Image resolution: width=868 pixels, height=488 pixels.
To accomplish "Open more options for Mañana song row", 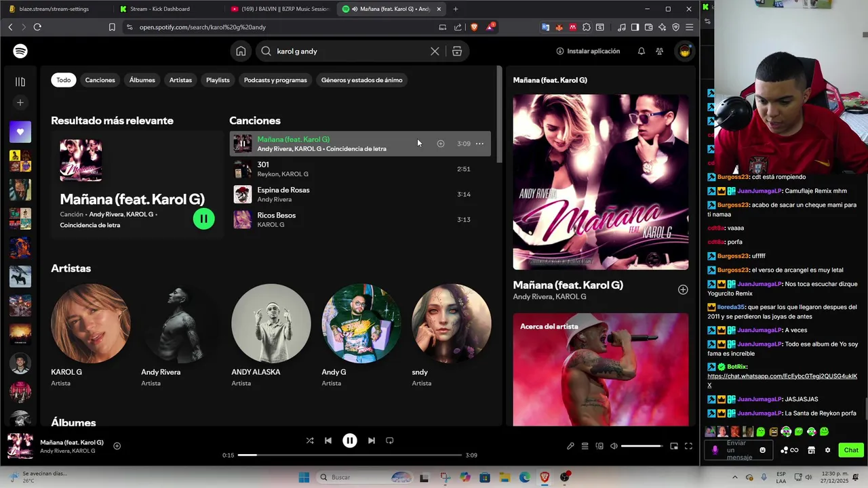I will [479, 144].
